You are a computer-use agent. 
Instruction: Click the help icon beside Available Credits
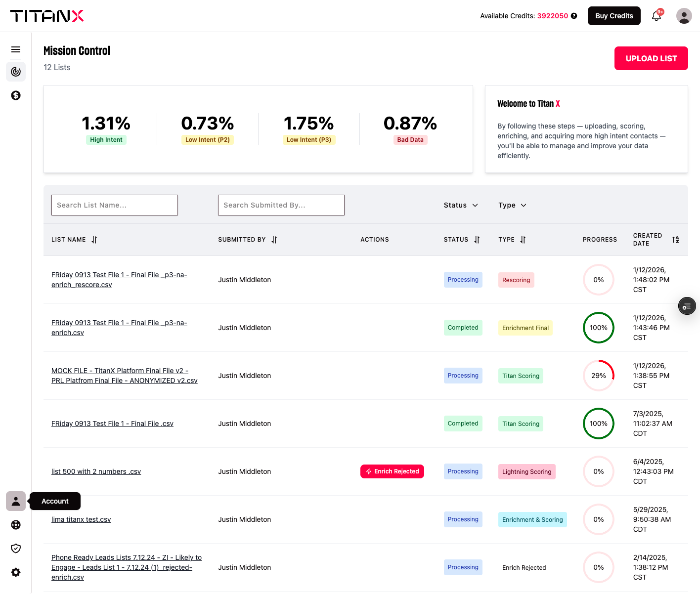click(574, 16)
